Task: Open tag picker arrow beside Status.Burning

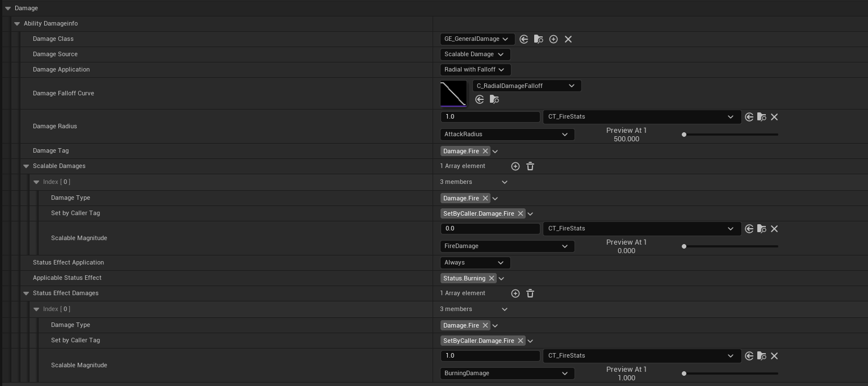Action: 501,279
